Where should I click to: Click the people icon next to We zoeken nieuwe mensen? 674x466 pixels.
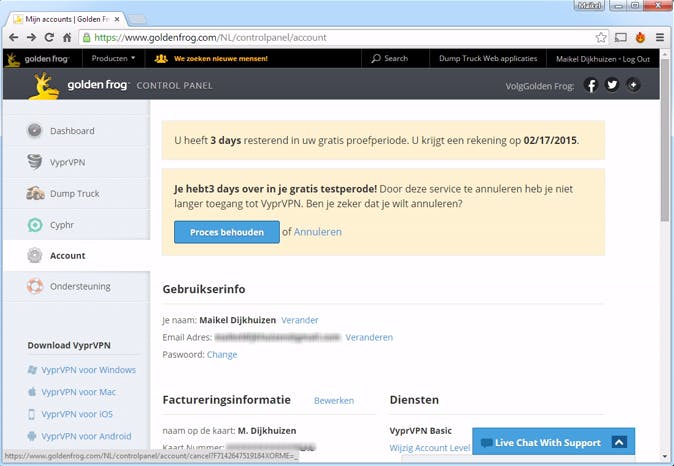[161, 58]
